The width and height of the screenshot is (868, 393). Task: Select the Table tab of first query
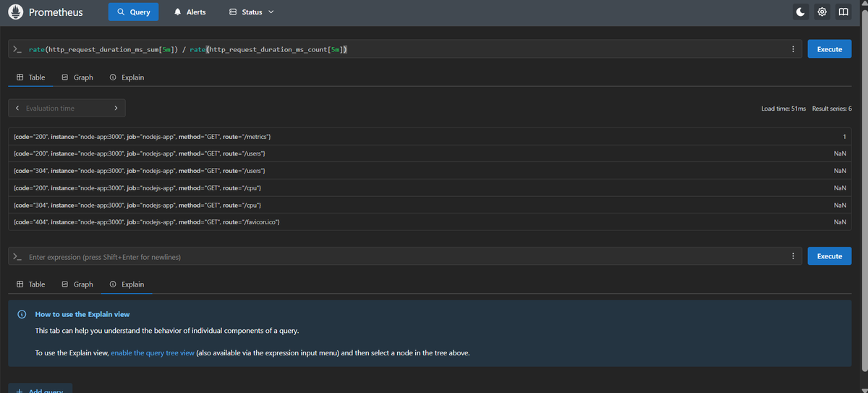coord(30,77)
